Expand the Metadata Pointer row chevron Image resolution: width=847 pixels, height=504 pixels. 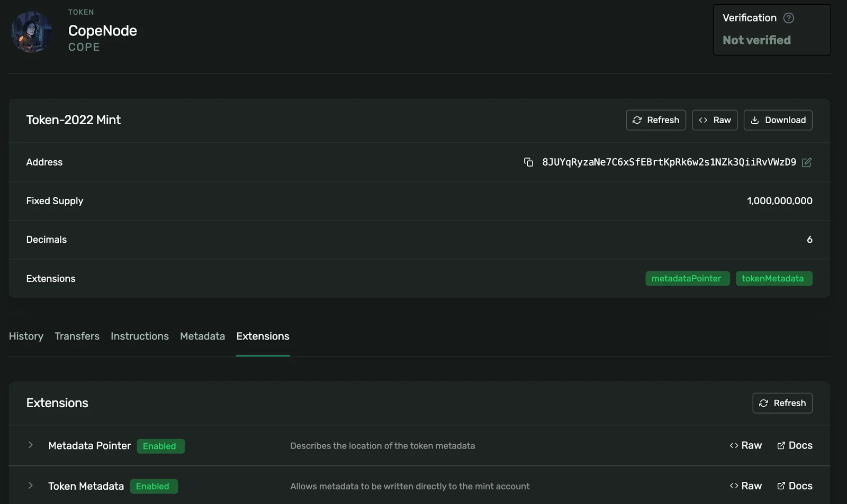coord(31,445)
